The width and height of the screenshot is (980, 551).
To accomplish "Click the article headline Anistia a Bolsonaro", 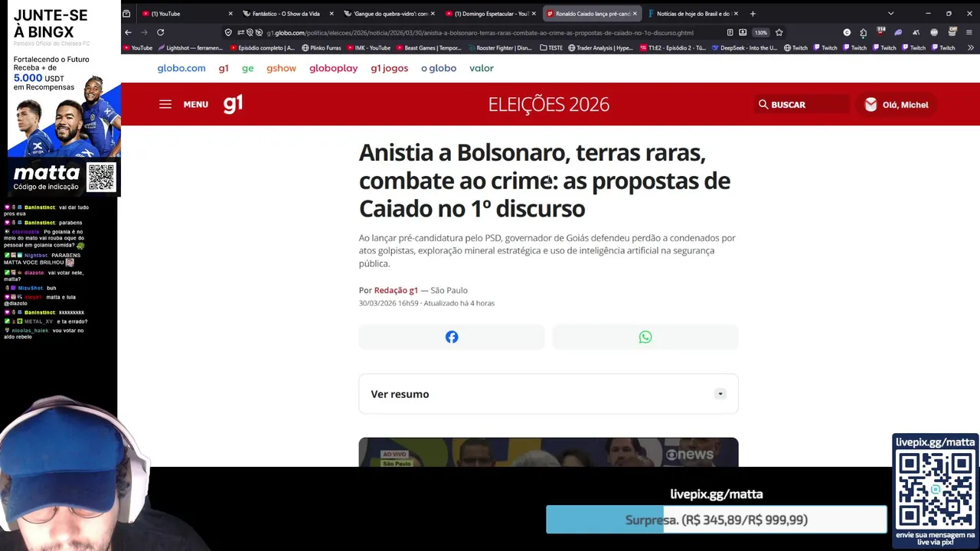I will (x=544, y=181).
